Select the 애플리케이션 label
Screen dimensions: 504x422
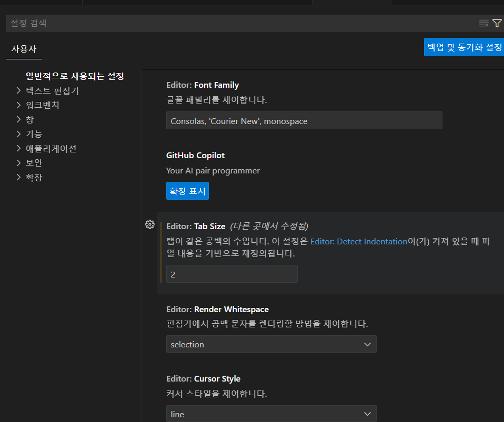51,148
